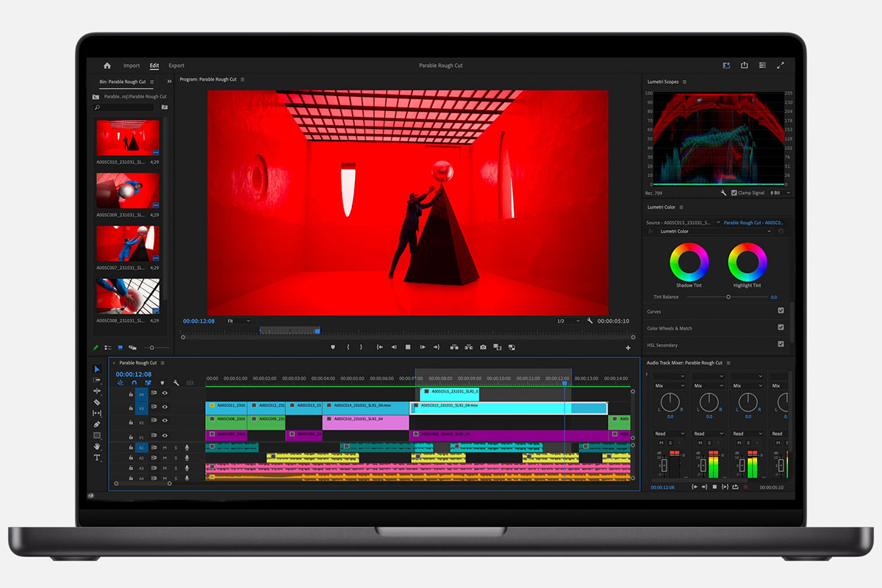Expand the HSL Secondary section

point(662,345)
